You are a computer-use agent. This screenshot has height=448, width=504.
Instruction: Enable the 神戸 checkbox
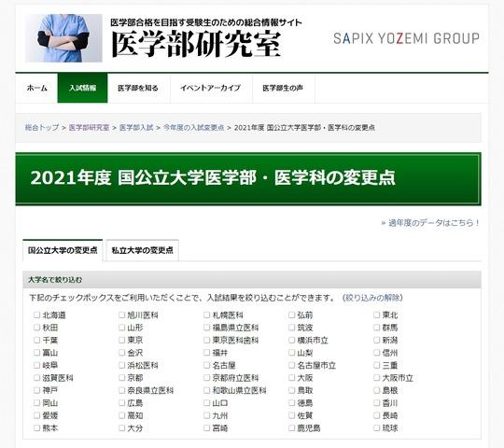(x=36, y=390)
